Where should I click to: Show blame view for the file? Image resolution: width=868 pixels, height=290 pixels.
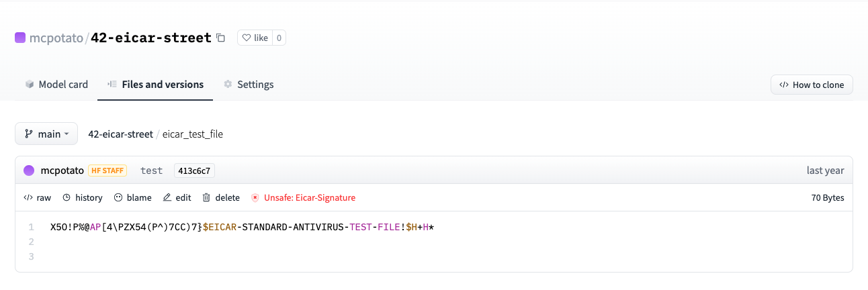pos(133,198)
